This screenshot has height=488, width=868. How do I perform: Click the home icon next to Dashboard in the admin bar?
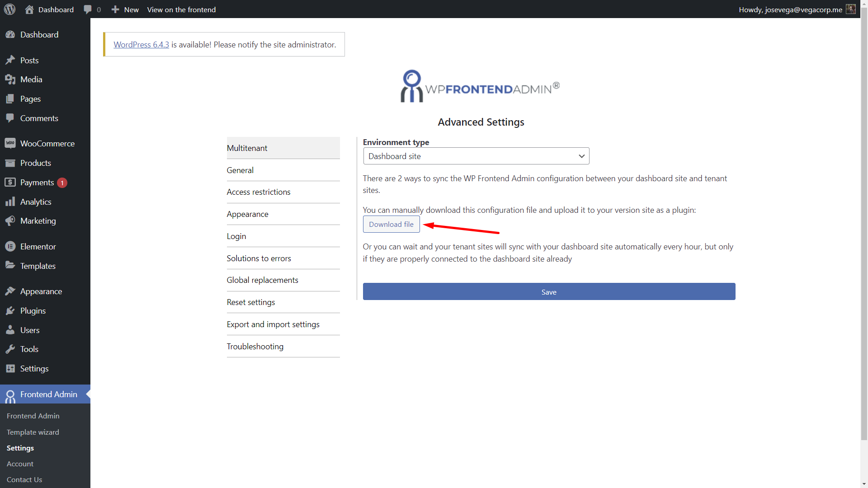pos(29,9)
